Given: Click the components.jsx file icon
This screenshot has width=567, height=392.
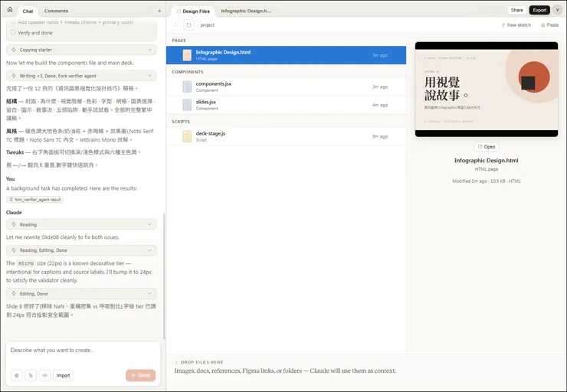Looking at the screenshot, I should (187, 87).
